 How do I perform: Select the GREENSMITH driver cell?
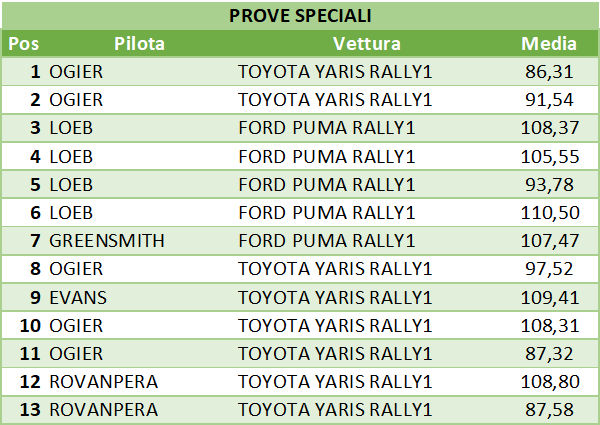coord(107,241)
